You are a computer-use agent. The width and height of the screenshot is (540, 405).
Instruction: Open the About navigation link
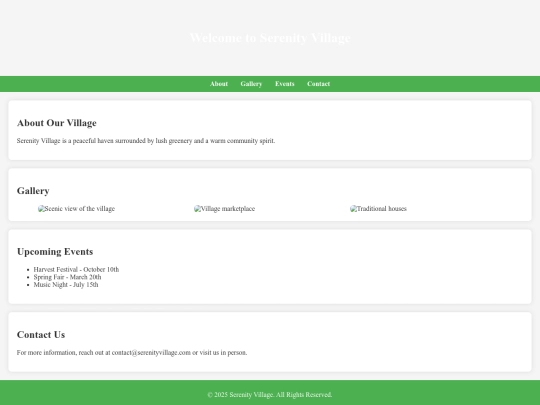click(219, 84)
